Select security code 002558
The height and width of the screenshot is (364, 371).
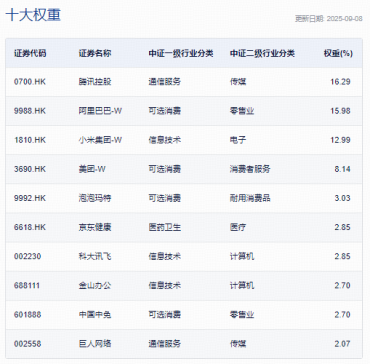[x=27, y=344]
